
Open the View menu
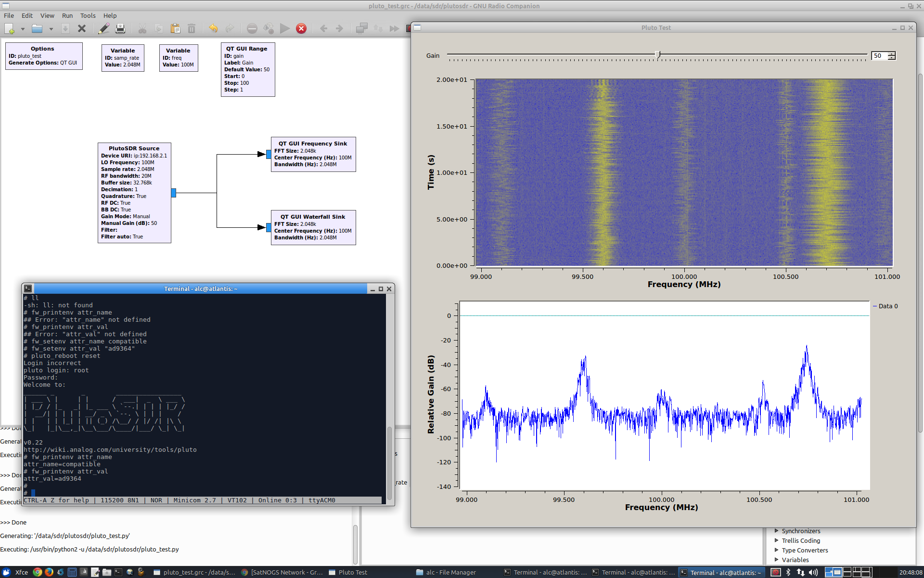pyautogui.click(x=47, y=15)
